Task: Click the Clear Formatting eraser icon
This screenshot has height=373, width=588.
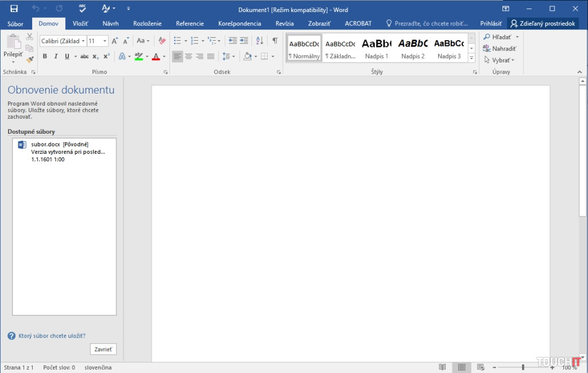Action: click(x=162, y=41)
